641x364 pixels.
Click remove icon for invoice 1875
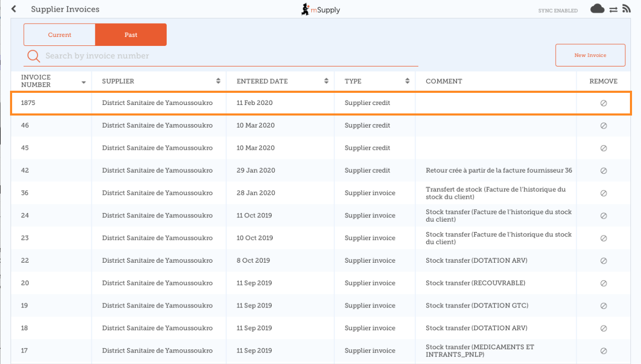604,103
